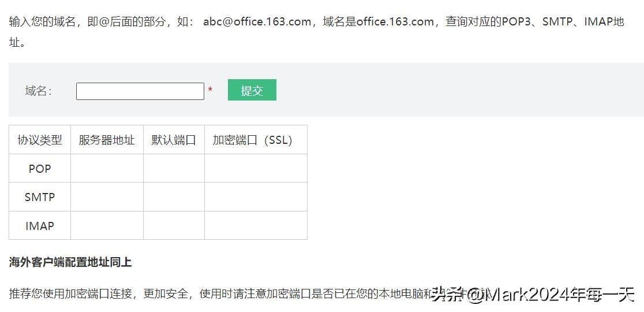This screenshot has height=312, width=644.
Task: Select the 协议类型 column header
Action: [40, 140]
